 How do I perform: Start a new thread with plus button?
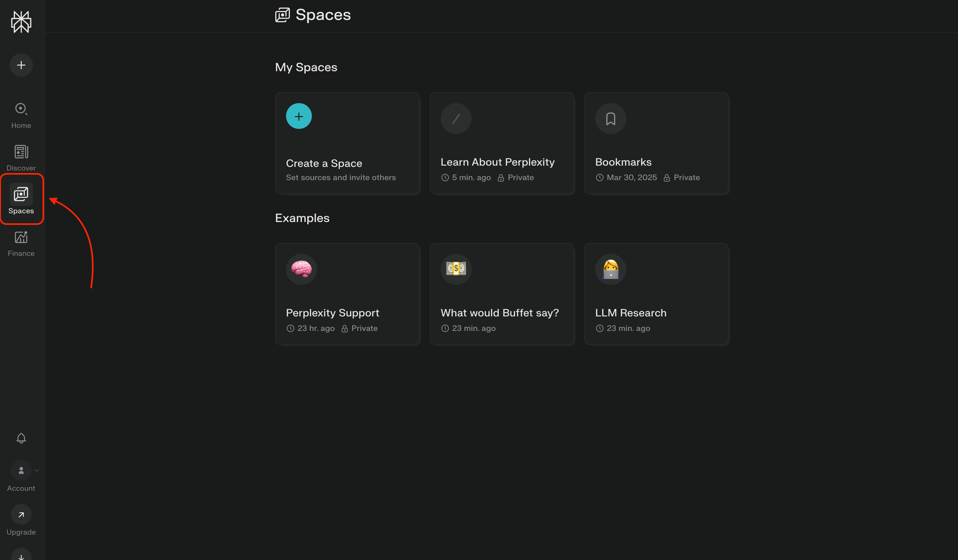pyautogui.click(x=21, y=65)
